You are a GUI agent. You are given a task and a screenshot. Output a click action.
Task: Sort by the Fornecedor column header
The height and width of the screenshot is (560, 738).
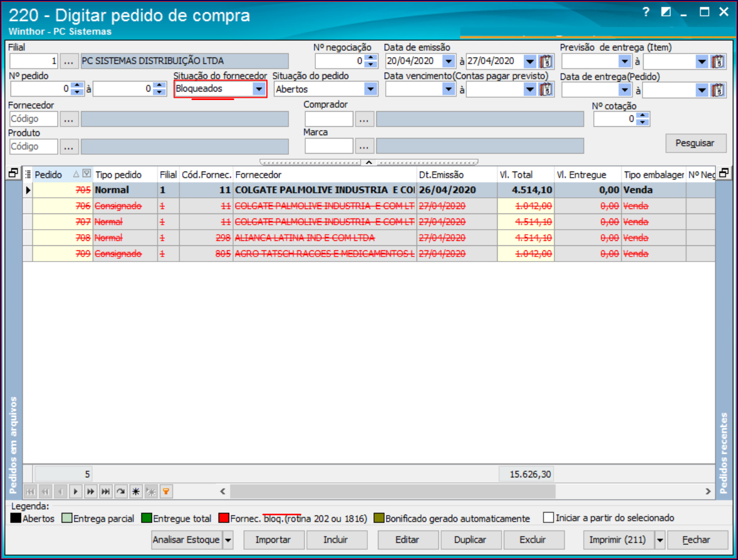coord(324,175)
